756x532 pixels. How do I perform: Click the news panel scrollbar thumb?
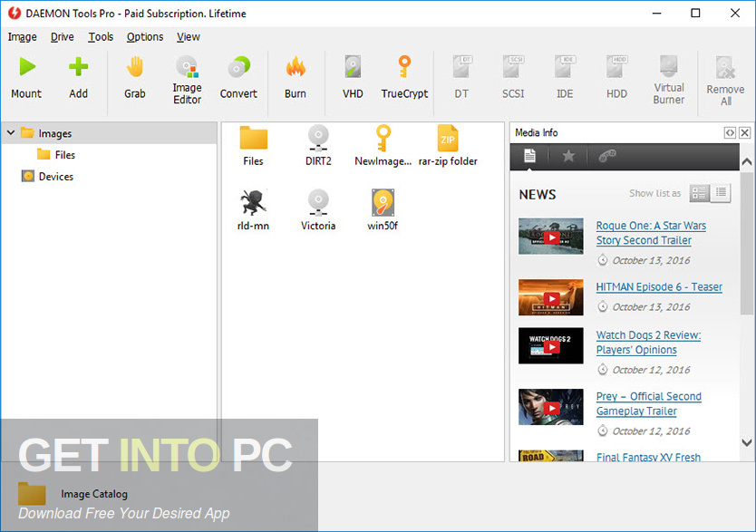(x=747, y=244)
